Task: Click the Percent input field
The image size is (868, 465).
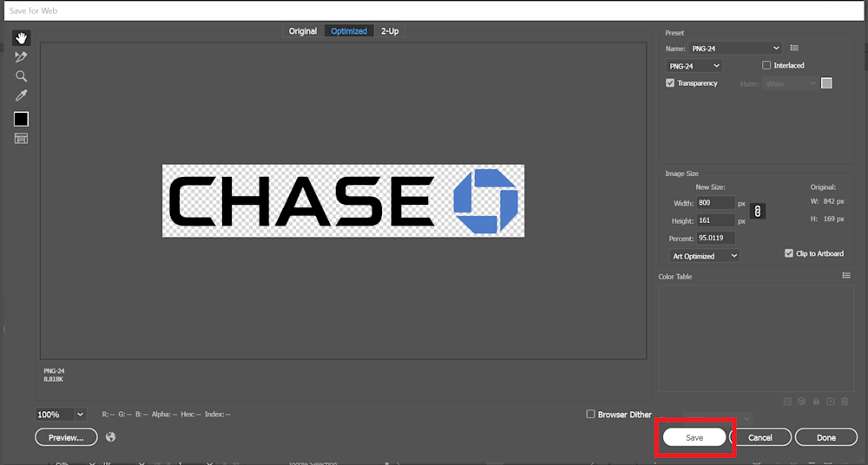Action: coord(715,238)
